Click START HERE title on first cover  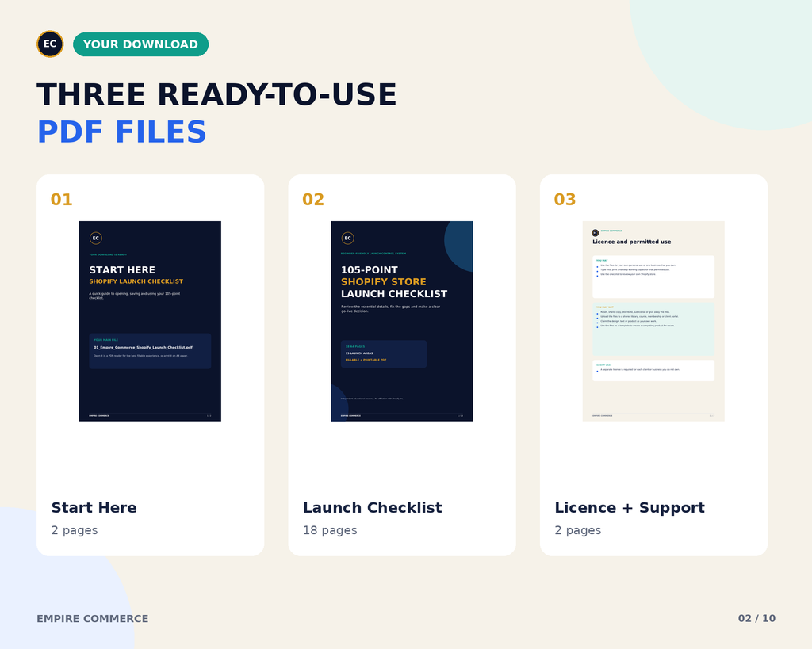122,269
